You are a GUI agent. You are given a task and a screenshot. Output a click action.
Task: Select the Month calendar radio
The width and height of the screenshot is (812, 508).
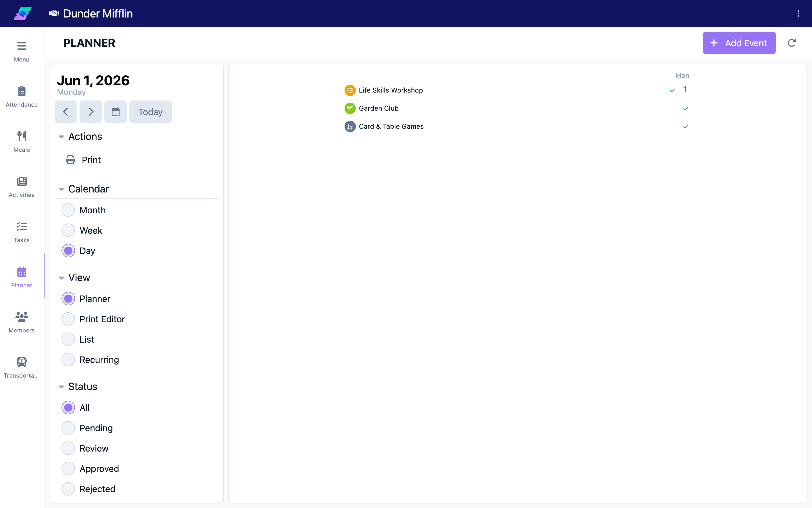pos(68,210)
